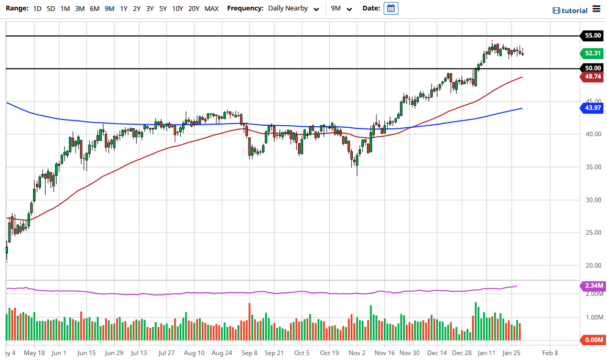Expand the 9M aggregation dropdown
Viewport: 607px width, 364px height.
tap(342, 8)
